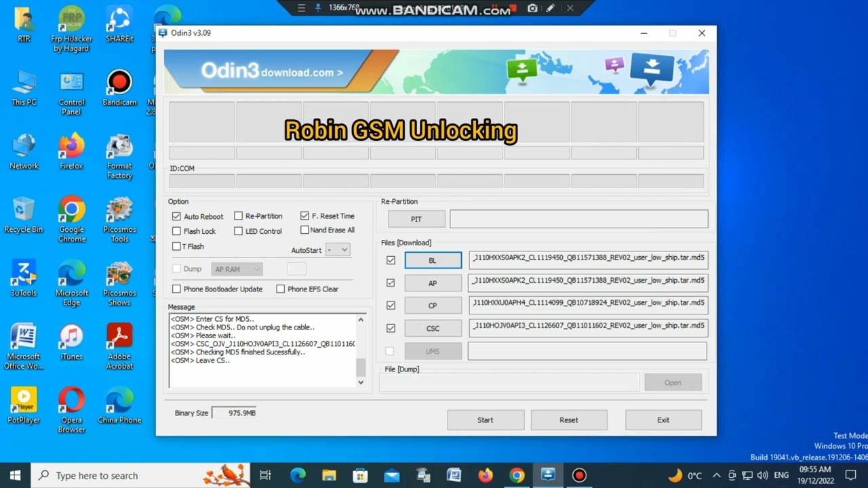Open the RTR desktop icon
Viewport: 868px width, 488px height.
click(x=24, y=24)
